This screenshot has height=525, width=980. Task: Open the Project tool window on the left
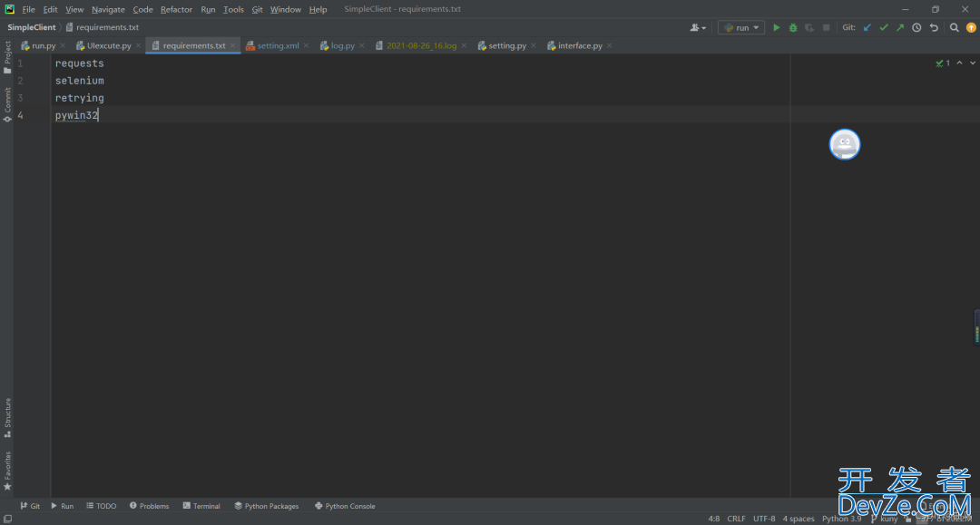click(7, 57)
